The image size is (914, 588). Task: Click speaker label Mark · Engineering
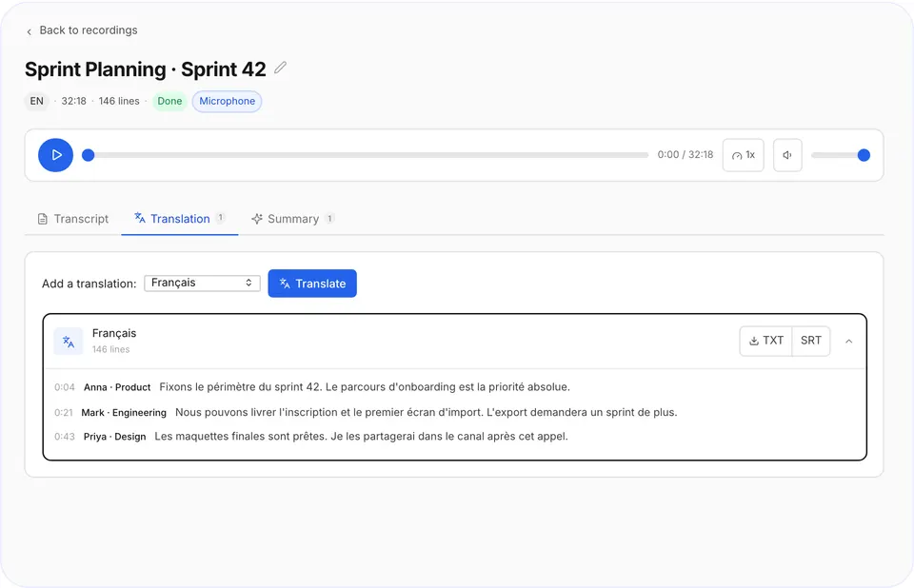pos(124,413)
